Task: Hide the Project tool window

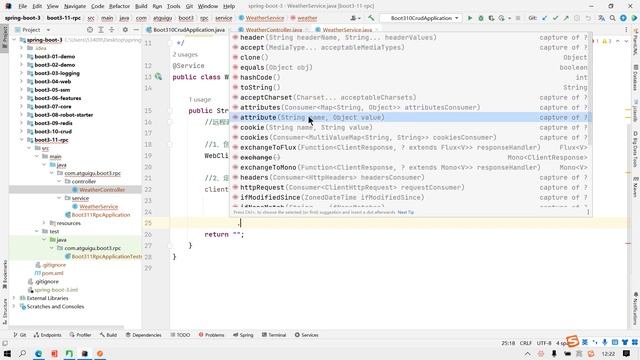Action: (x=136, y=30)
